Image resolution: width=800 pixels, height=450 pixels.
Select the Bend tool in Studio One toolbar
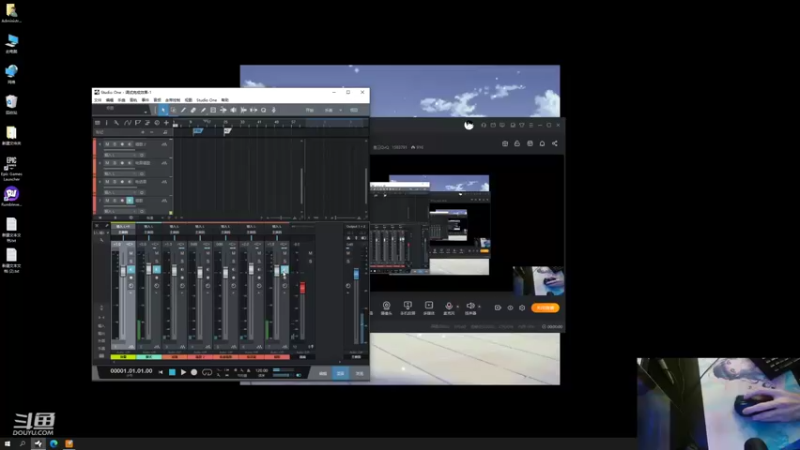point(223,110)
